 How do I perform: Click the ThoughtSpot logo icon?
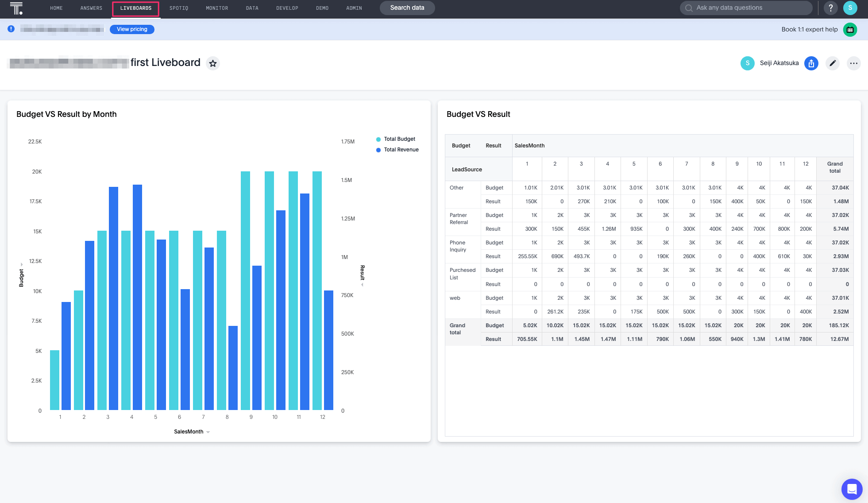point(16,8)
